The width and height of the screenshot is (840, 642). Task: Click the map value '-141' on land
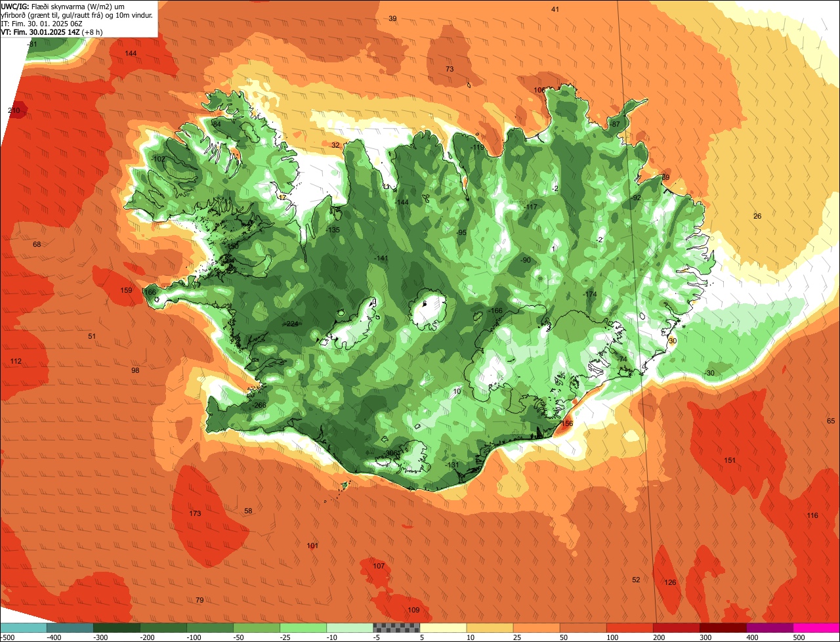[381, 258]
